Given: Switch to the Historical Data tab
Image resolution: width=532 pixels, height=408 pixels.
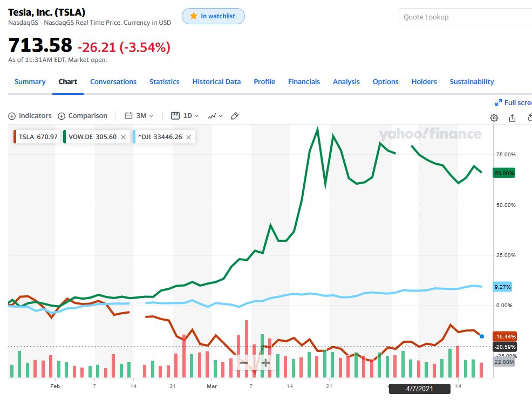Looking at the screenshot, I should point(216,82).
